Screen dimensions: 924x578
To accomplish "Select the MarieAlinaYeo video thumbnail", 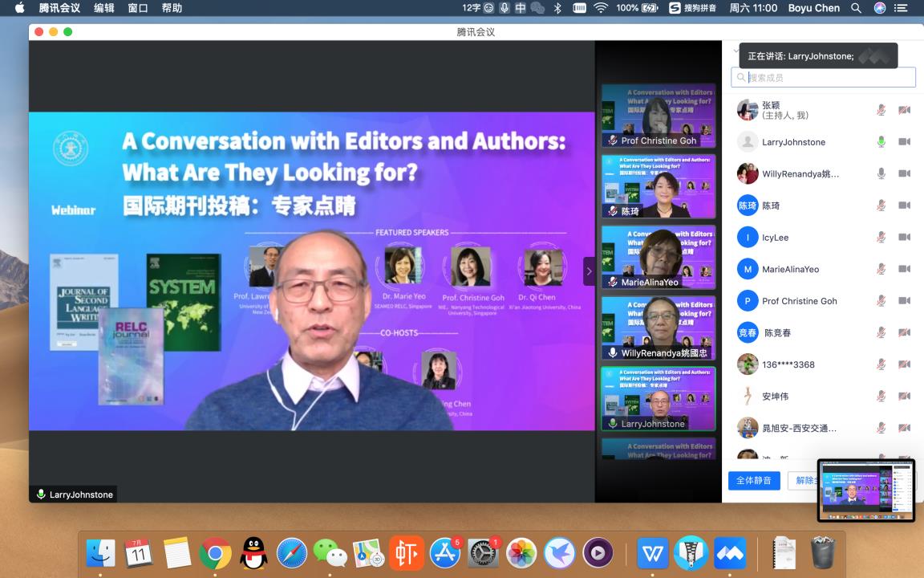I will point(659,258).
